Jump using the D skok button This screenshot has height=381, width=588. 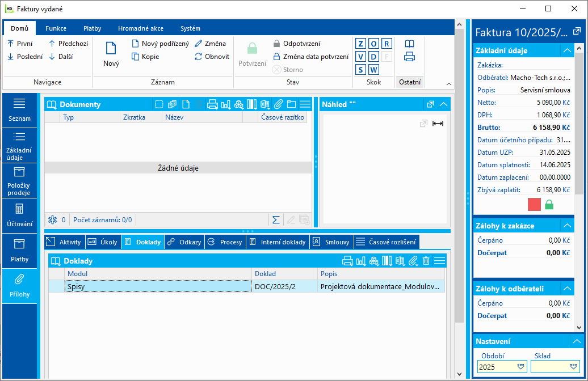pos(373,57)
